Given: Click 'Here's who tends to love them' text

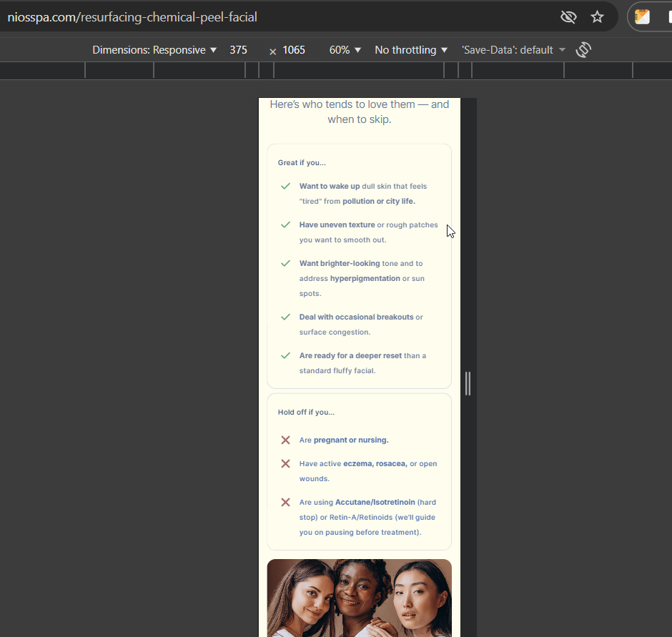Looking at the screenshot, I should point(342,104).
